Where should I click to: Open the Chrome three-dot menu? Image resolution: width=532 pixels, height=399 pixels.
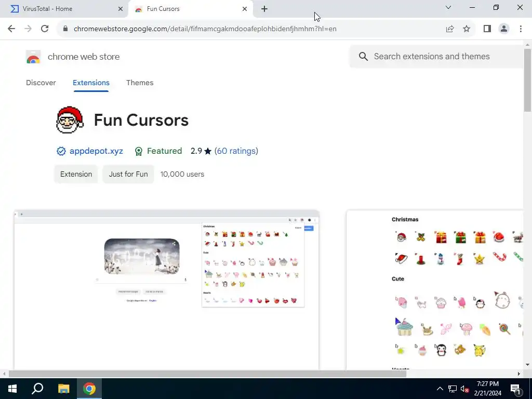coord(521,29)
